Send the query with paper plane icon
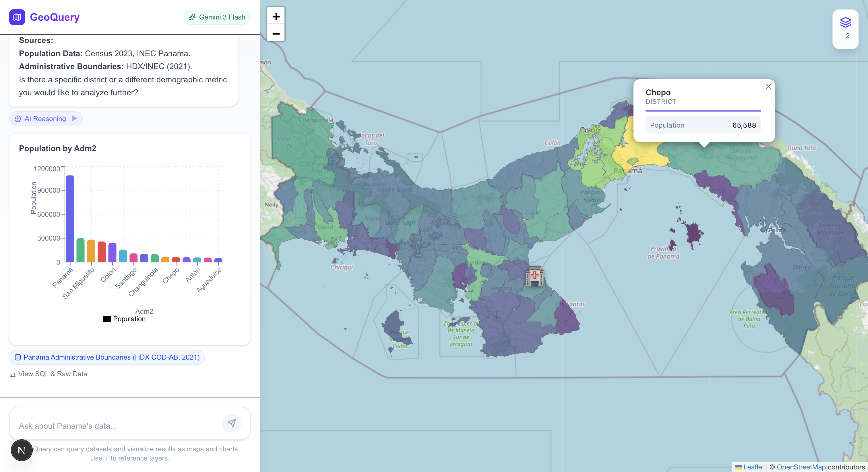This screenshot has width=868, height=472. coord(231,423)
